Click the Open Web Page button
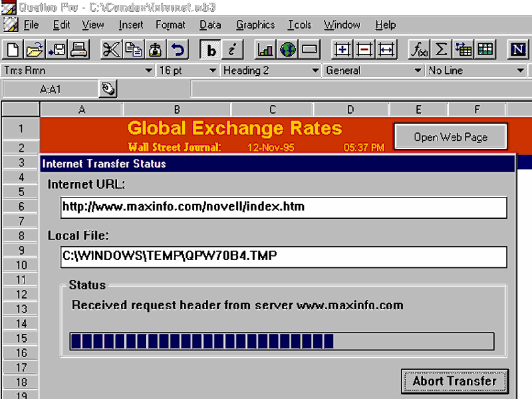This screenshot has height=399, width=532. (x=451, y=137)
